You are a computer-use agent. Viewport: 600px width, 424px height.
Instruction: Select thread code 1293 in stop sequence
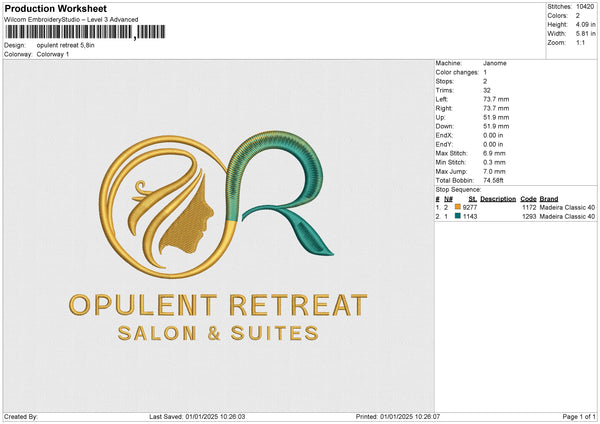(x=529, y=217)
